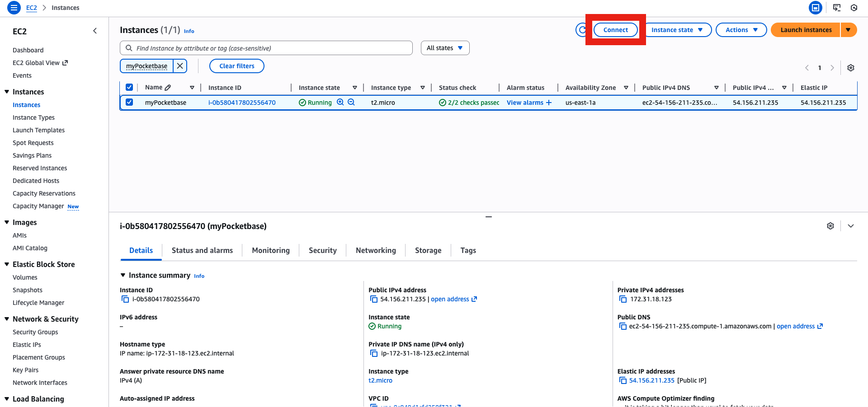Uncheck the myPocketbase instance row checkbox
Viewport: 868px width, 407px height.
coord(129,102)
